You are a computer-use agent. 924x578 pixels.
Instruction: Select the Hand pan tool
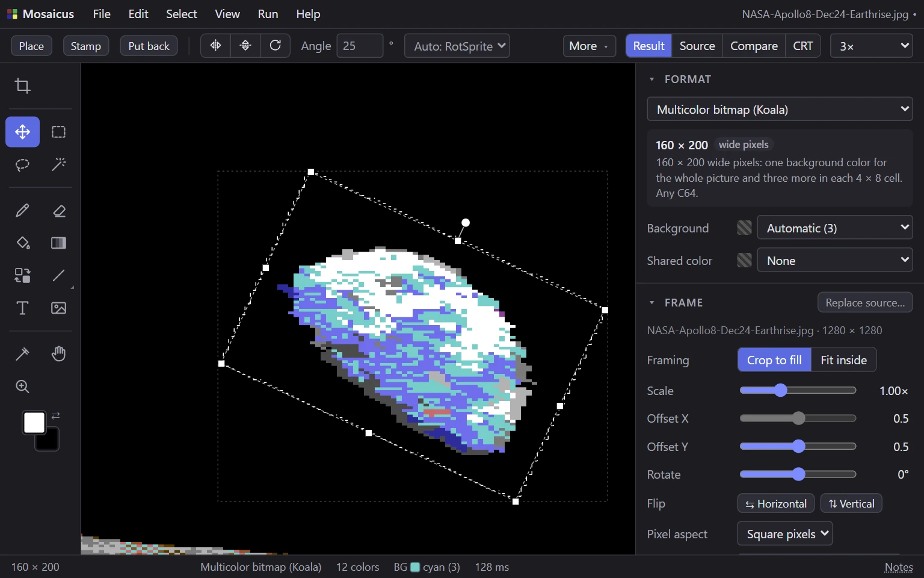tap(58, 354)
